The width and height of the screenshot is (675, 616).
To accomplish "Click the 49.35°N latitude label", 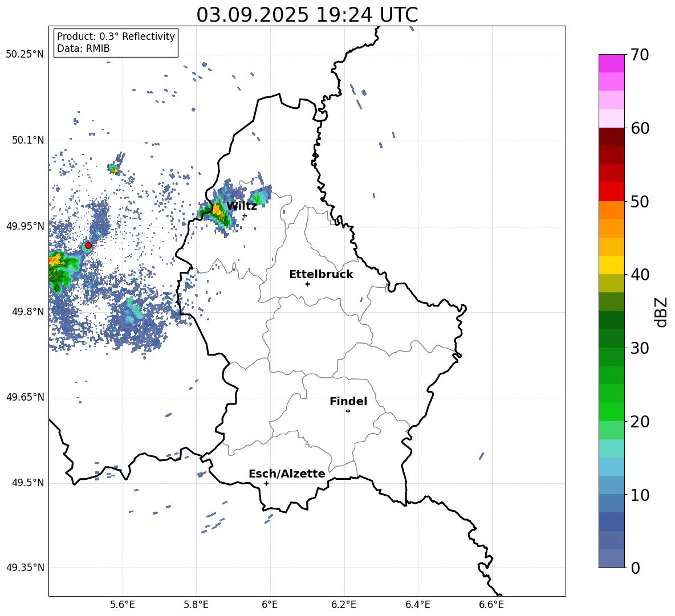I will (x=25, y=568).
